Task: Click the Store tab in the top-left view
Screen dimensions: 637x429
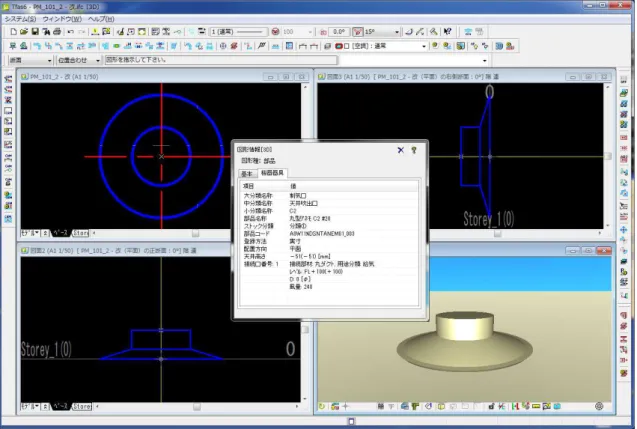Action: [80, 233]
